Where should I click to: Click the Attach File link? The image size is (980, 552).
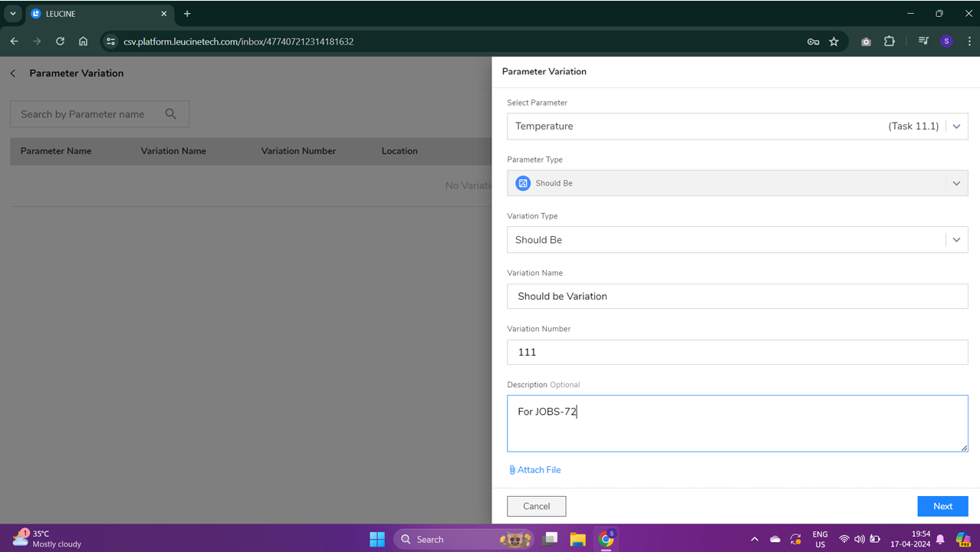click(535, 470)
